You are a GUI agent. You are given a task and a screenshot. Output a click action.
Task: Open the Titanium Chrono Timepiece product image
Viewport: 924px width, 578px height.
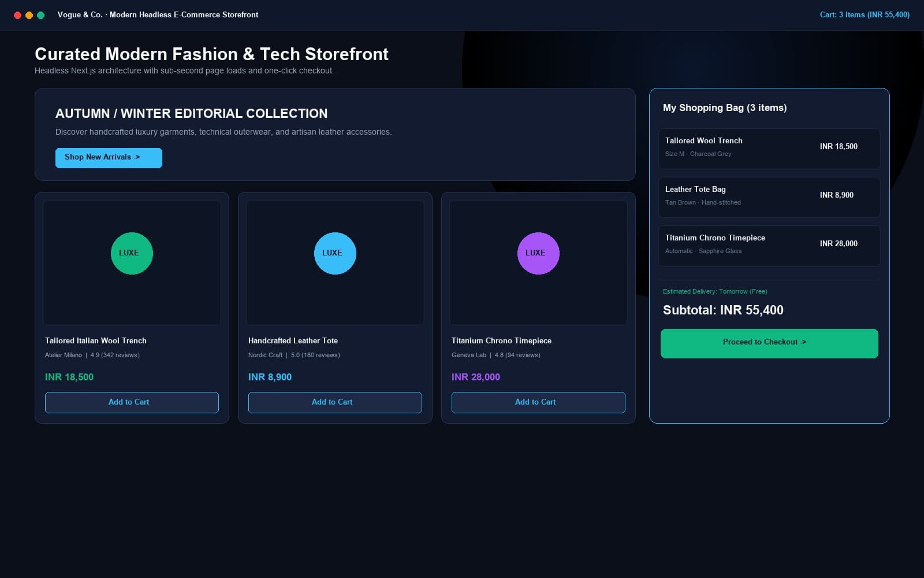(538, 262)
